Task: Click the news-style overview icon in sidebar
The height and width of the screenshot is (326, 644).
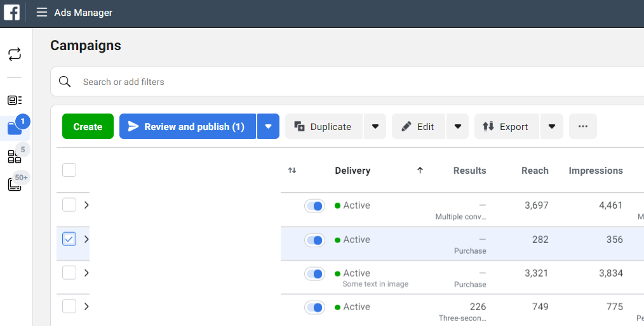Action: 15,100
